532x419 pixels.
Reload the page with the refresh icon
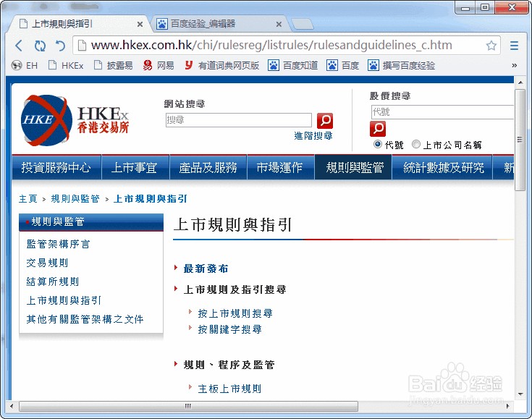[40, 46]
